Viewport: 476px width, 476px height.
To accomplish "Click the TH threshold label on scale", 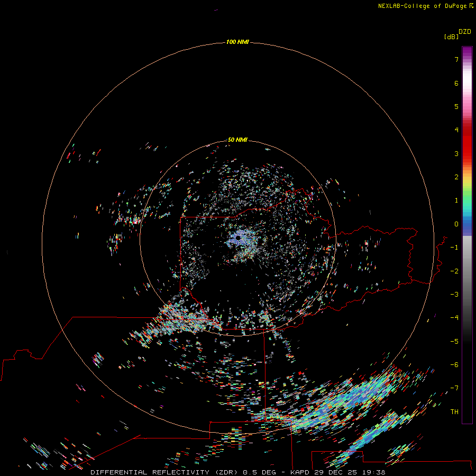I will pos(454,411).
